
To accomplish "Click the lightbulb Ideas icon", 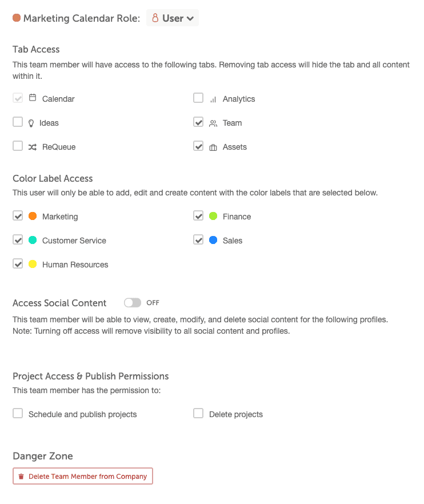I will 31,123.
